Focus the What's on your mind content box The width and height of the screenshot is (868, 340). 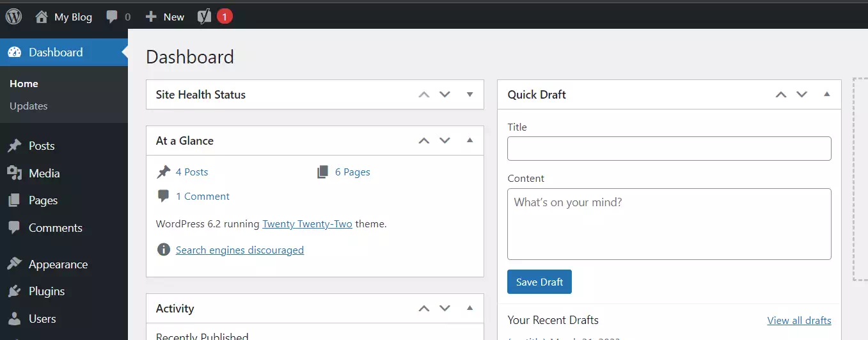[669, 224]
